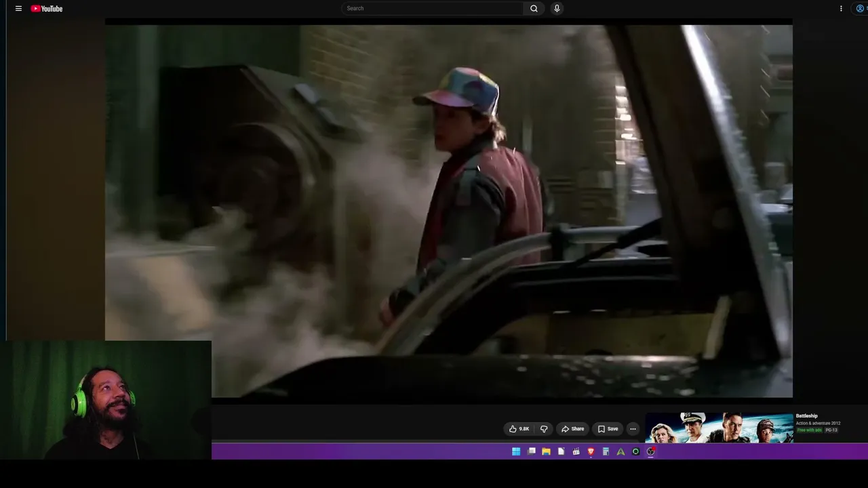The image size is (868, 488).
Task: Open the YouTube settings three-dot menu
Action: [841, 9]
